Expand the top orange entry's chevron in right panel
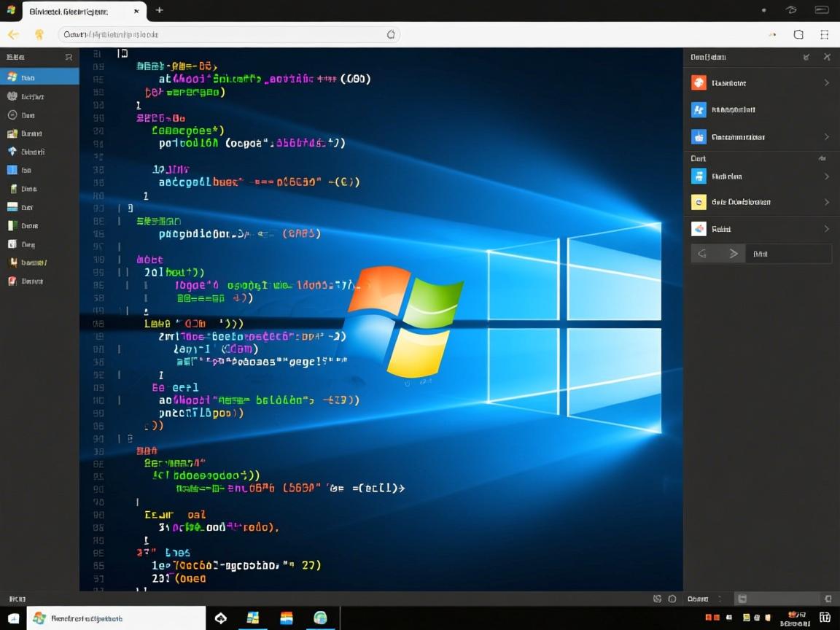This screenshot has width=840, height=630. [826, 82]
